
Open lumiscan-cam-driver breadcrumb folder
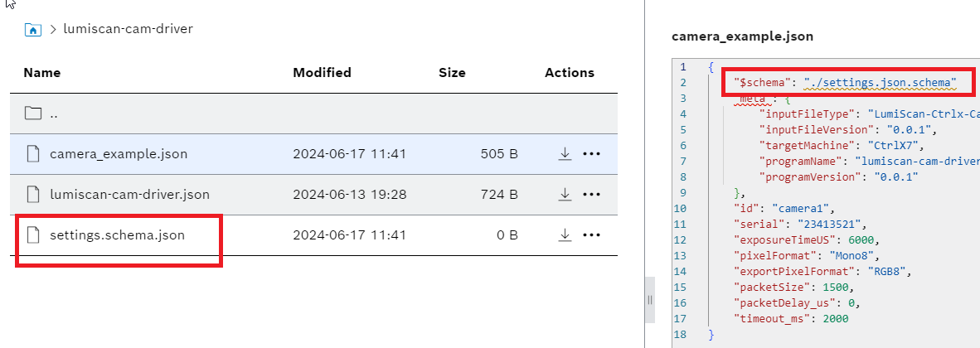pyautogui.click(x=128, y=29)
